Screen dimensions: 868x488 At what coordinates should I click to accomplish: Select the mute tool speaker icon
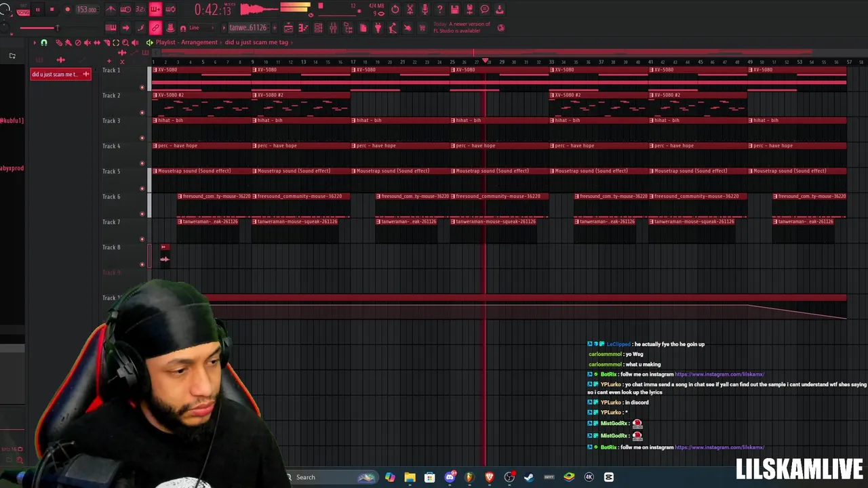(x=87, y=43)
